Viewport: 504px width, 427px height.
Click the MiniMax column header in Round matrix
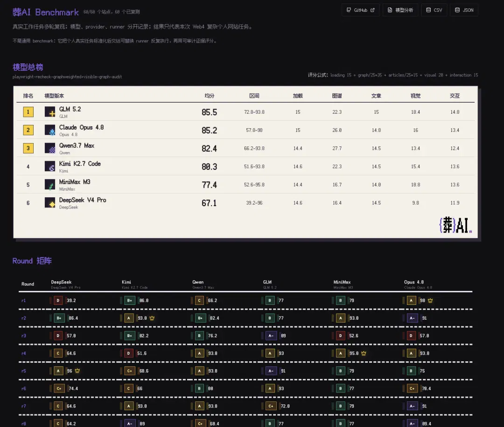point(342,282)
